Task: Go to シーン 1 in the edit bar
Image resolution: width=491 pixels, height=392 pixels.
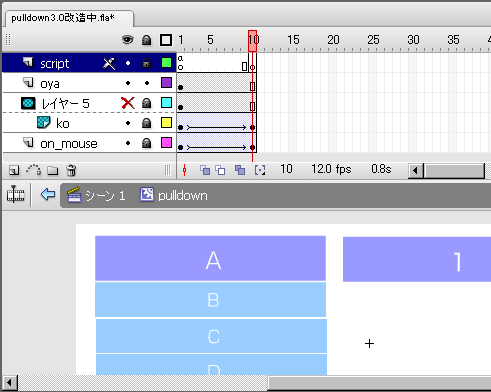Action: tap(96, 195)
